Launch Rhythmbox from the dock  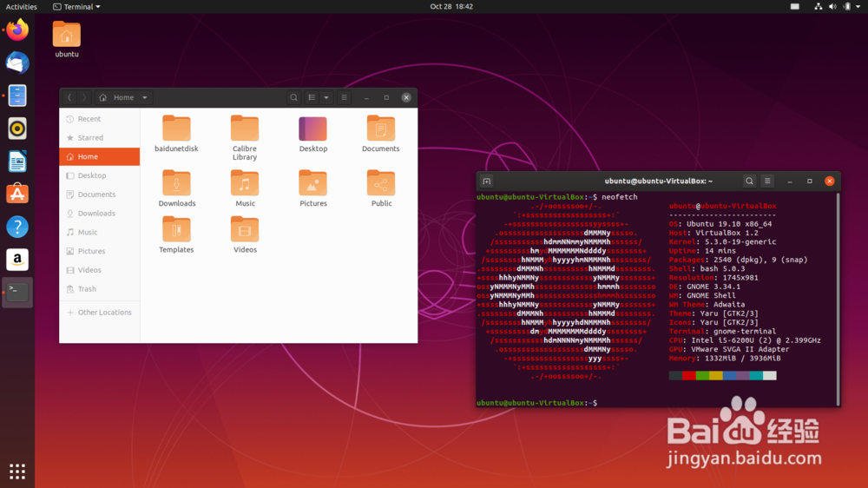point(17,129)
